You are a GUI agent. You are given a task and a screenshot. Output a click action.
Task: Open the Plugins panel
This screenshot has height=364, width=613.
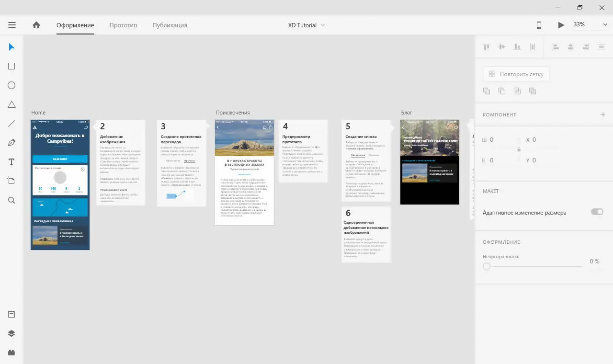[x=11, y=353]
